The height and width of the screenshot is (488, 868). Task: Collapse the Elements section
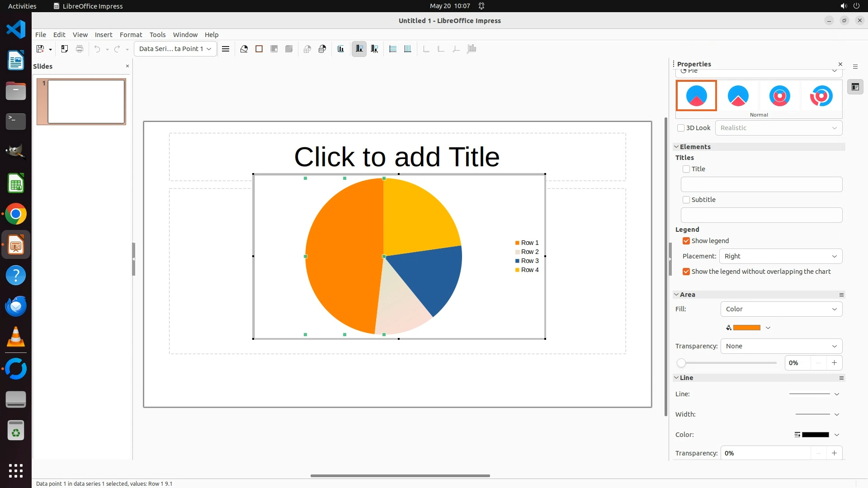click(677, 147)
